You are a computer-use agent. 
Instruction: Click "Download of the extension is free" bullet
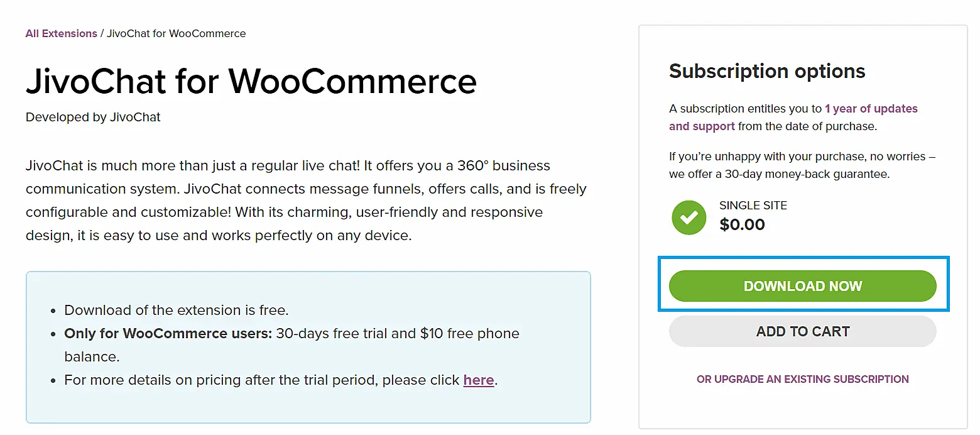coord(176,310)
